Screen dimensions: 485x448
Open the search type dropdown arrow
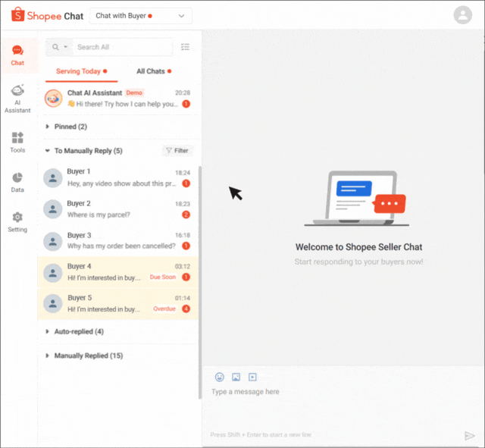[66, 47]
